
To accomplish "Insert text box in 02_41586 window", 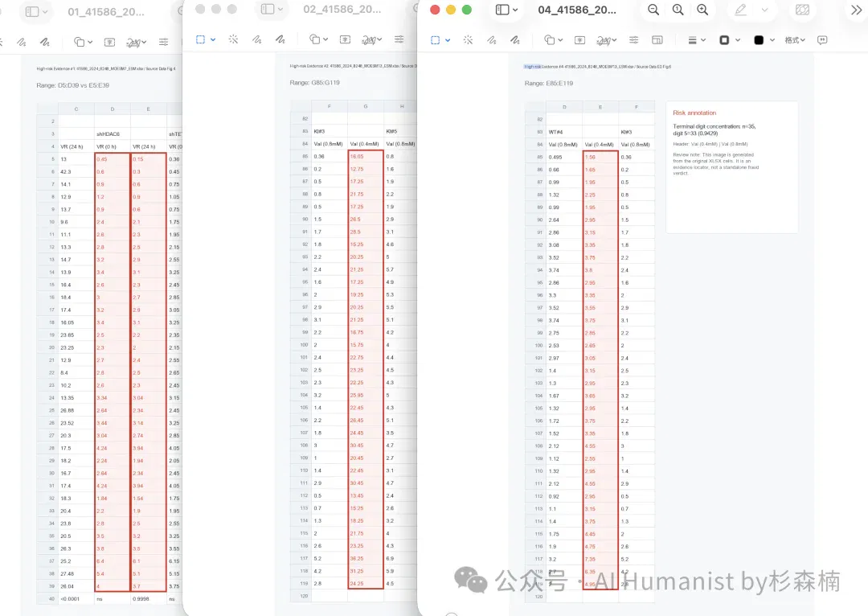I will 345,39.
